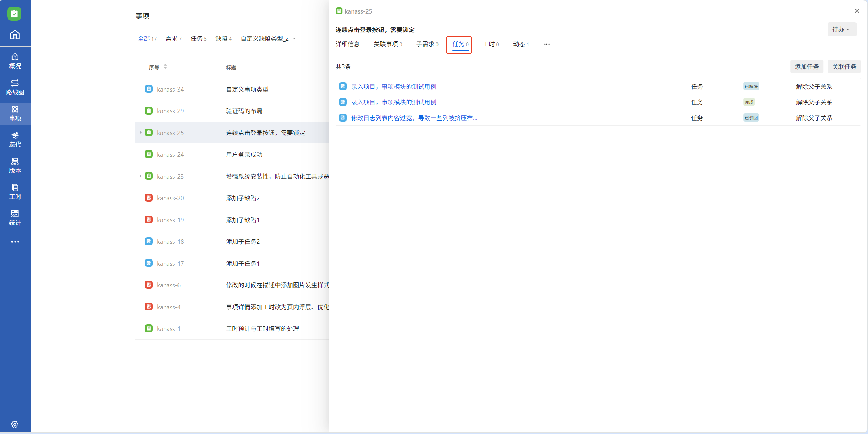Click 解除父子关系 for the 完成 task

point(814,102)
